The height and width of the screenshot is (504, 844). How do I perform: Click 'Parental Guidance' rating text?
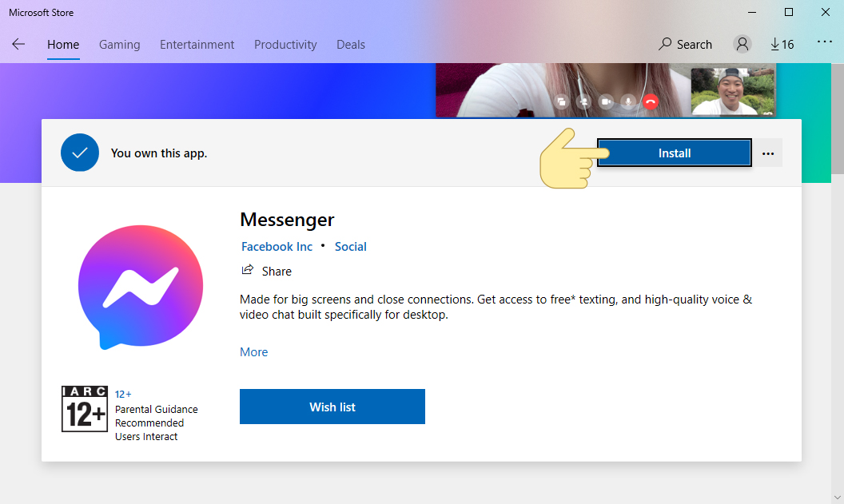point(156,409)
